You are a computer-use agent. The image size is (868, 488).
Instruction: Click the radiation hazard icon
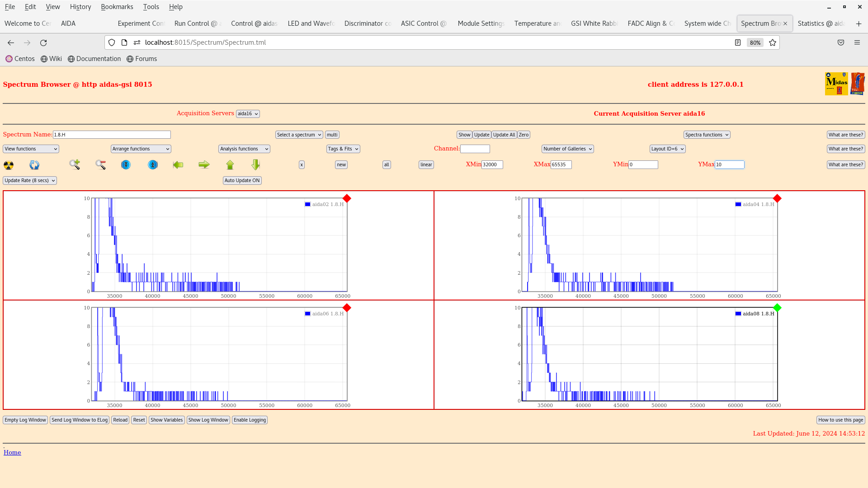click(9, 165)
